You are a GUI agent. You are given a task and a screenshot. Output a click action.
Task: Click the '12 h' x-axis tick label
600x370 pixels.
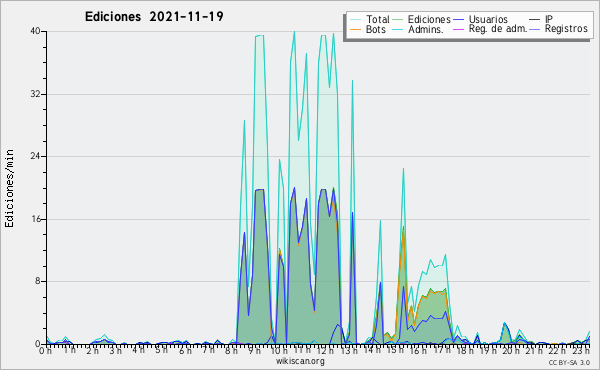pos(325,350)
